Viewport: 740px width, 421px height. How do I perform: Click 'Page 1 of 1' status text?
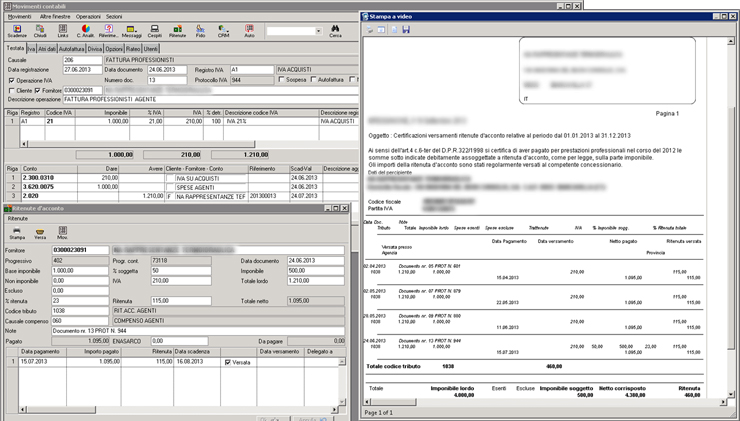[x=378, y=413]
